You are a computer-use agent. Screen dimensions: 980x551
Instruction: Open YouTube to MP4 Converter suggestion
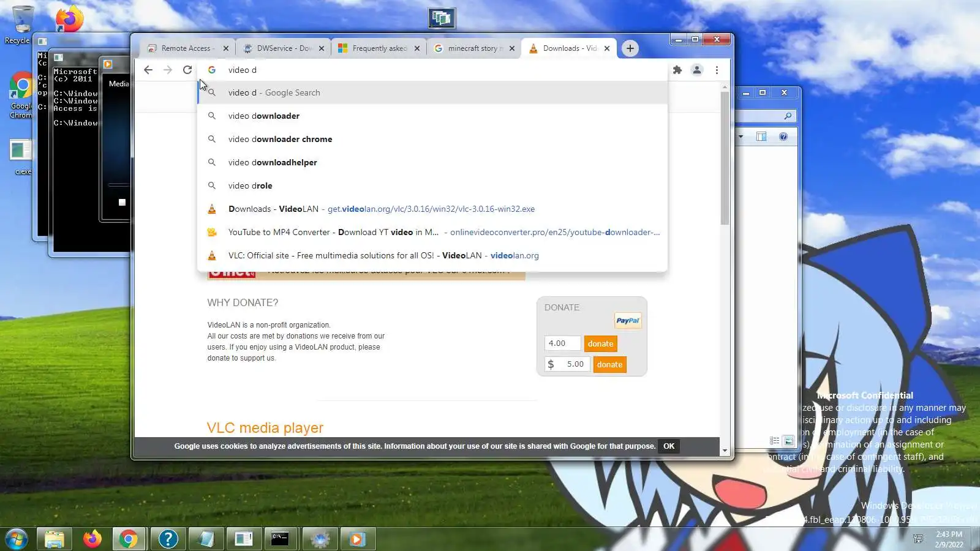pyautogui.click(x=432, y=232)
